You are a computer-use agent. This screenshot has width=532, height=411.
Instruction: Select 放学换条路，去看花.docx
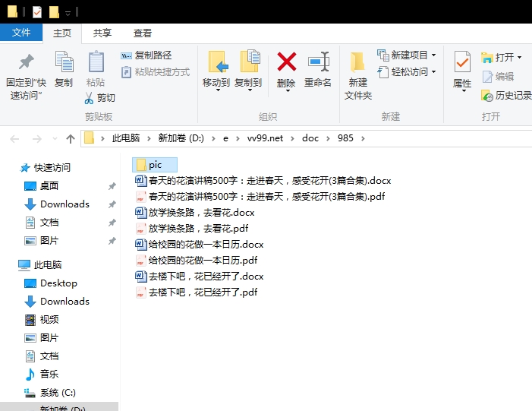pos(195,212)
